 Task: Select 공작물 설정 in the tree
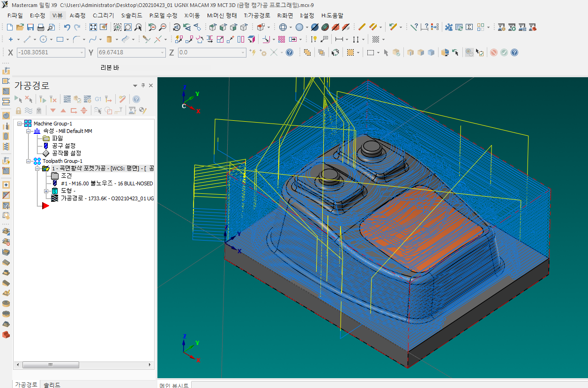click(67, 153)
